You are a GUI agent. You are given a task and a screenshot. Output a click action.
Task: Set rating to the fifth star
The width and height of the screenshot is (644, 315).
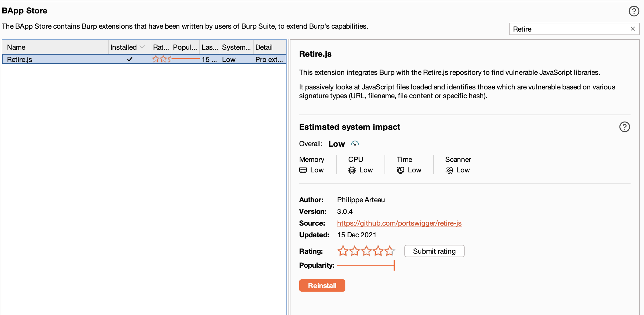[x=389, y=251]
